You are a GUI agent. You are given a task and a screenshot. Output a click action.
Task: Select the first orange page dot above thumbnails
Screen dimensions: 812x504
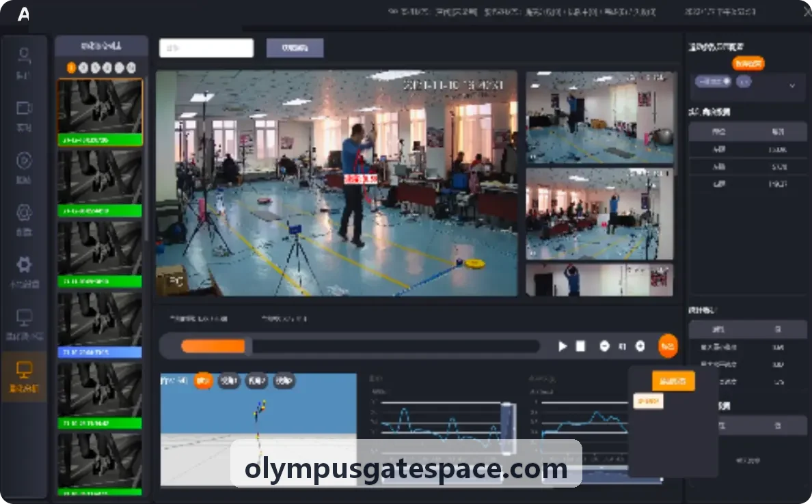[x=72, y=68]
